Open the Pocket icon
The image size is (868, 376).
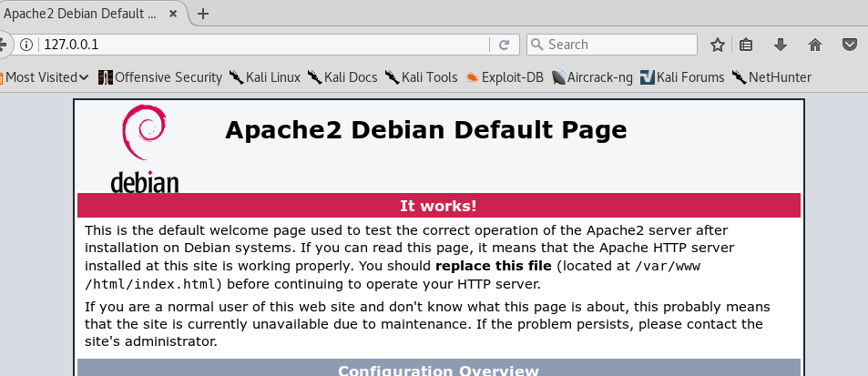click(850, 45)
